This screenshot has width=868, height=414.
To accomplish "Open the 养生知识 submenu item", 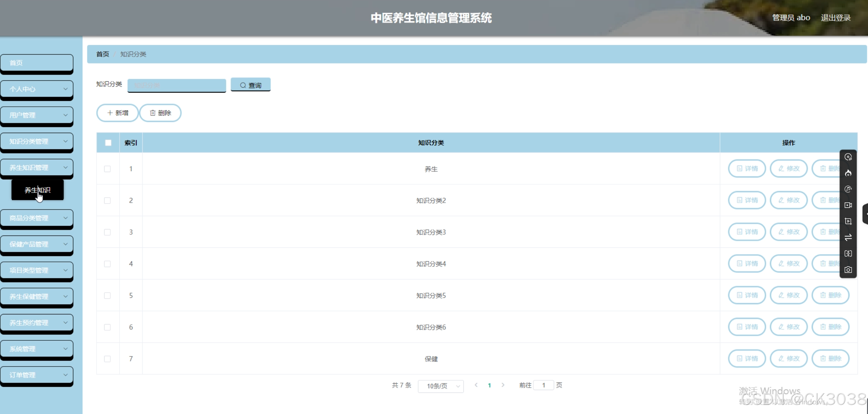I will pos(37,190).
